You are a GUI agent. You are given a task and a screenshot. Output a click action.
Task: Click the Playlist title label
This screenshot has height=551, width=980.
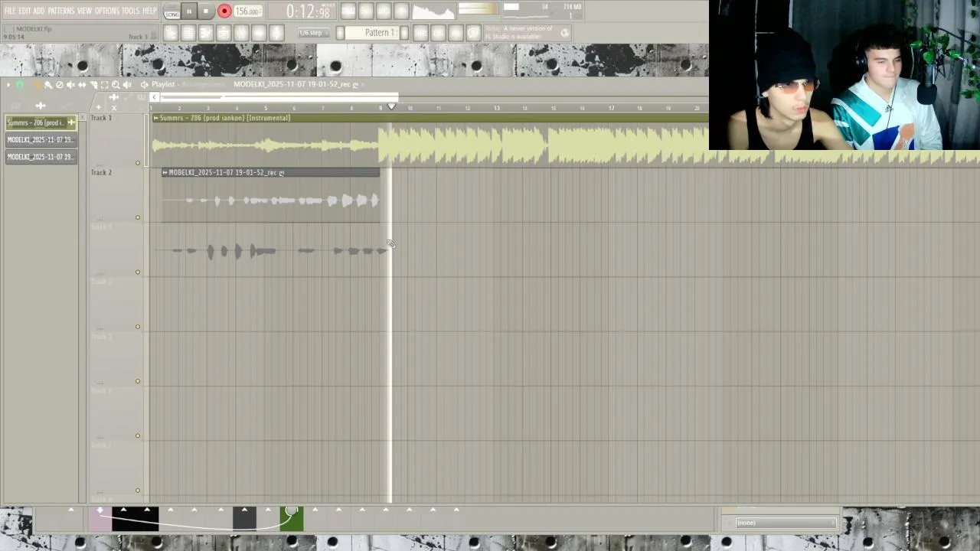pos(163,84)
